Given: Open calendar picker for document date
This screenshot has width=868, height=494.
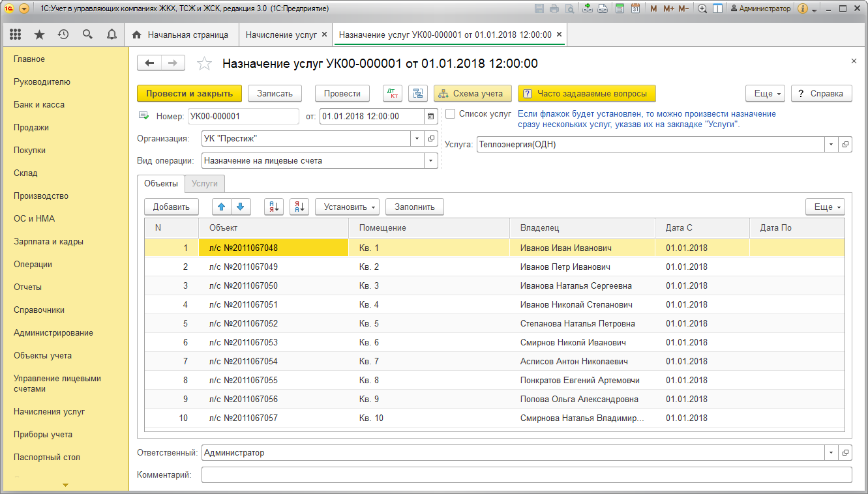Looking at the screenshot, I should point(430,117).
